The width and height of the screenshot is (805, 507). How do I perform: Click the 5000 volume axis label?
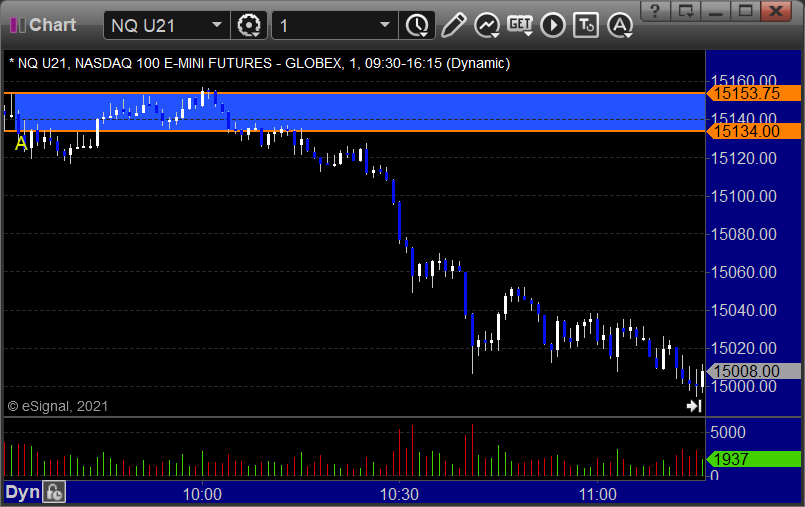click(x=728, y=432)
